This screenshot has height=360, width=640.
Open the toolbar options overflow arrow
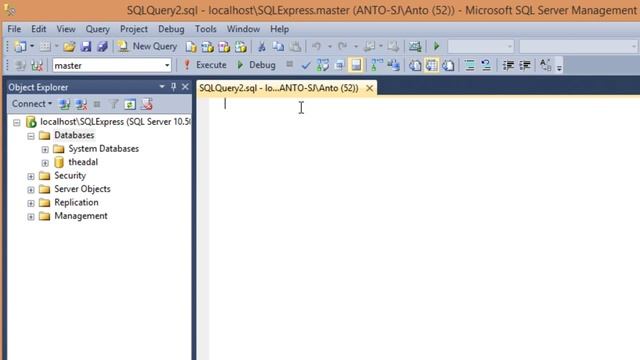(559, 68)
